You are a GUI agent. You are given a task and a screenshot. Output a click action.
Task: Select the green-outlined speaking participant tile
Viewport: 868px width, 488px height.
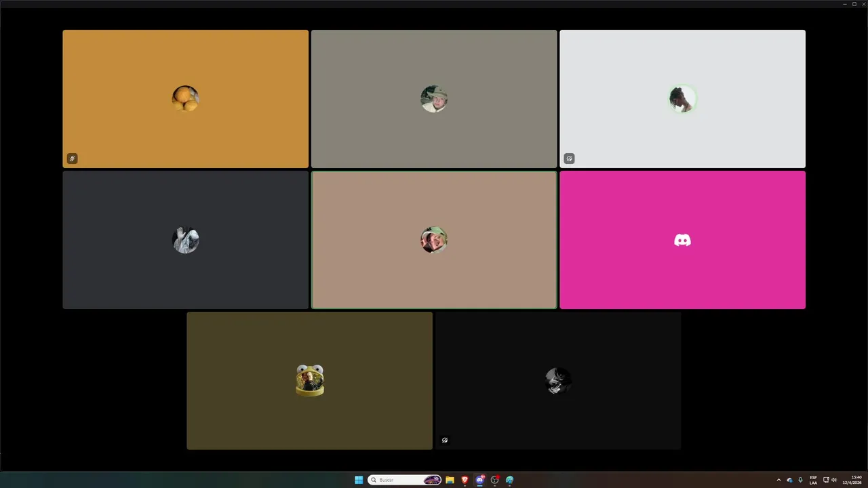434,240
